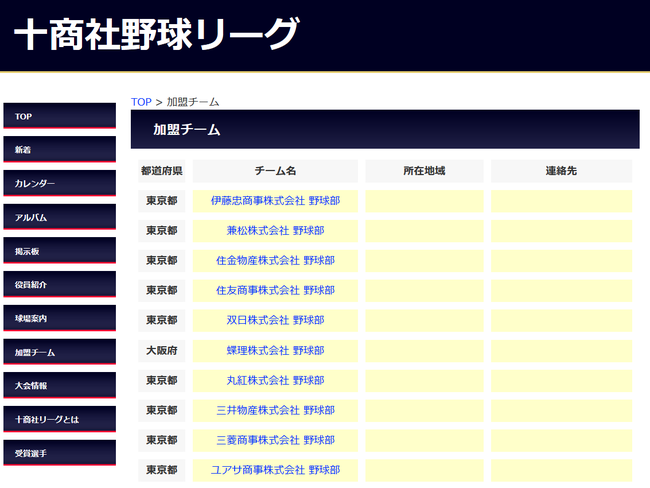The width and height of the screenshot is (650, 488).
Task: Open the 伊藤忠商事株式会社 野球部 team link
Action: click(x=275, y=201)
